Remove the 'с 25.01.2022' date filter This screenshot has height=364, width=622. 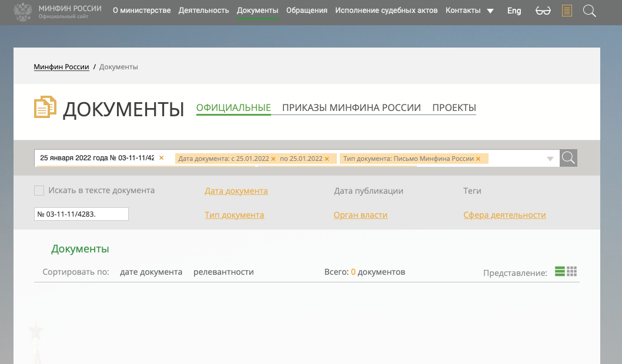(273, 159)
